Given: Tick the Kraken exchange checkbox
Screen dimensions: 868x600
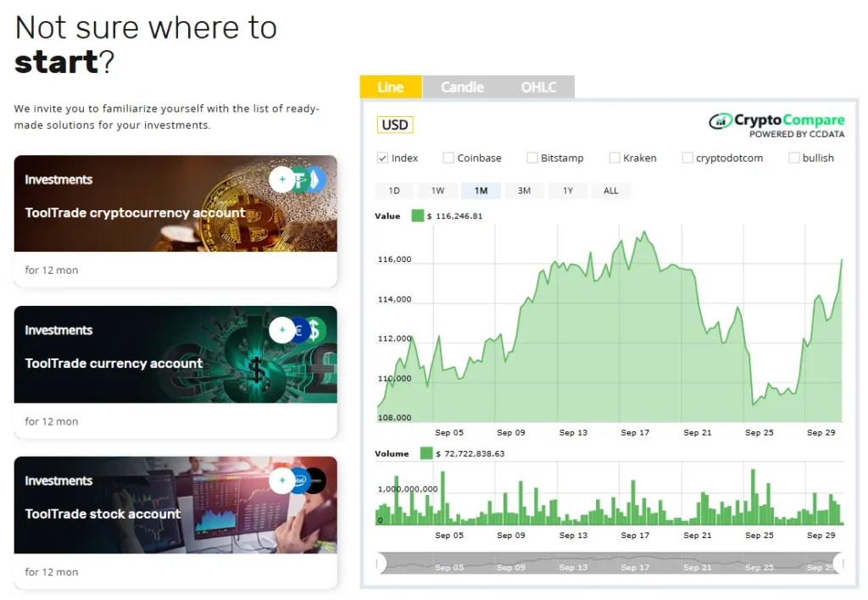Looking at the screenshot, I should coord(615,158).
